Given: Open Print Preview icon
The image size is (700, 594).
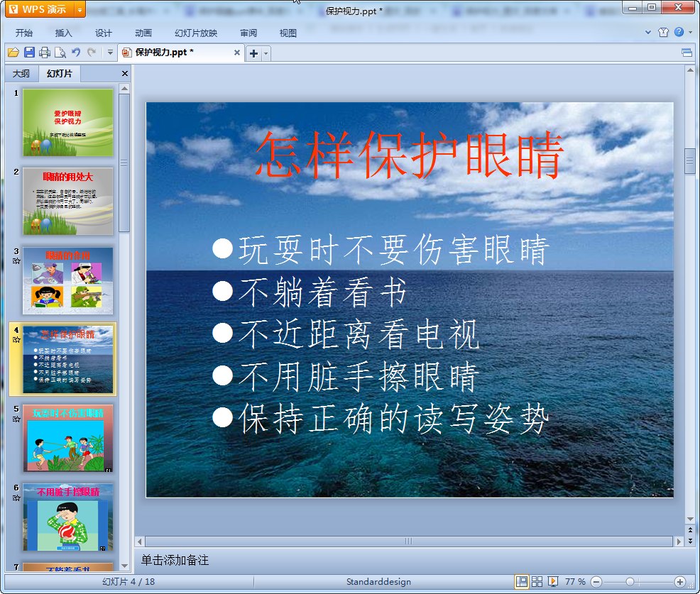Looking at the screenshot, I should [x=60, y=53].
